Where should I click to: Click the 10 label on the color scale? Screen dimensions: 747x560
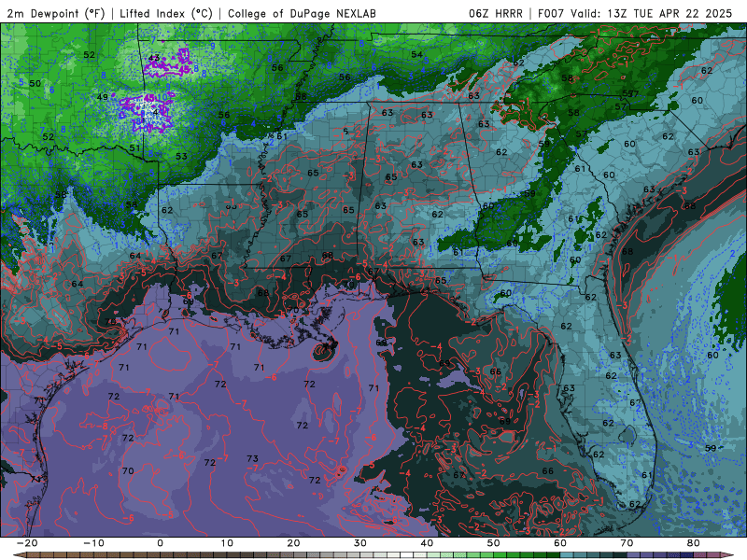227,543
